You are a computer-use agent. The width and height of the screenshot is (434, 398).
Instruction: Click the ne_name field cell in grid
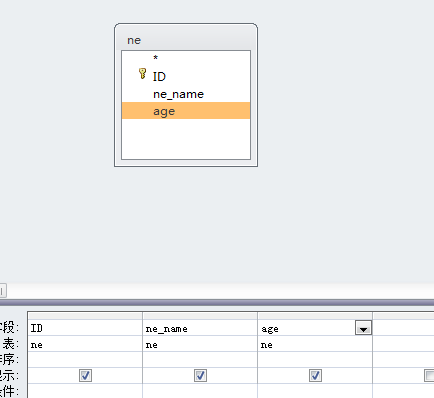tap(200, 328)
